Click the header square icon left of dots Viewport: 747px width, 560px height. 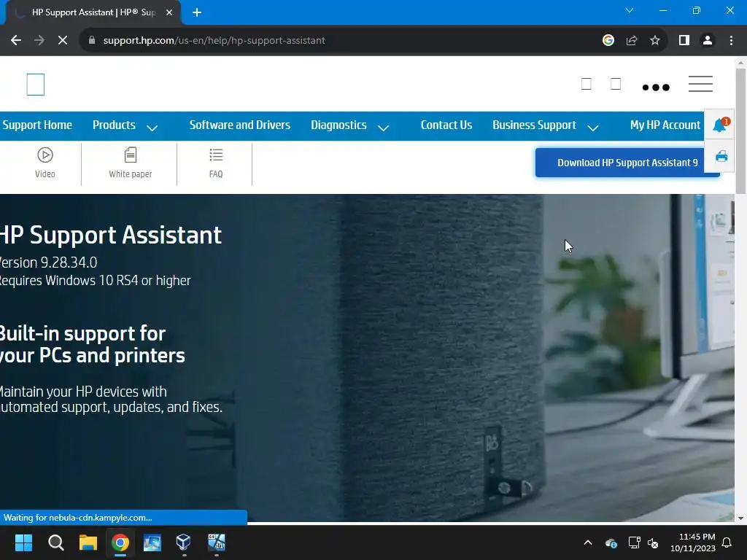616,84
